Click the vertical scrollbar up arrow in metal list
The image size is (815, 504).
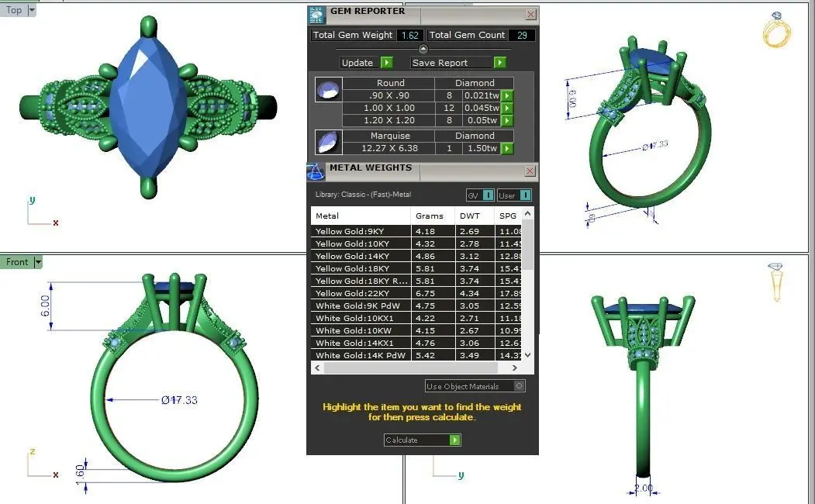tap(527, 213)
